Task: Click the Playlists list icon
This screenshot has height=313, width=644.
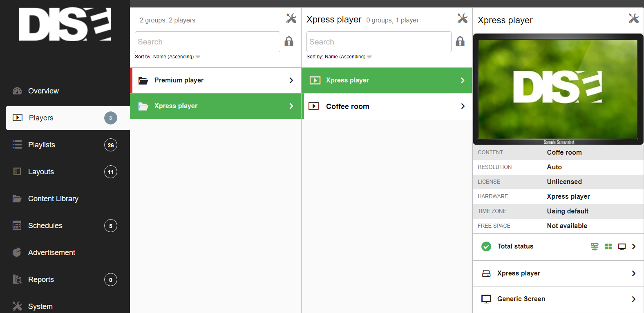Action: coord(17,144)
